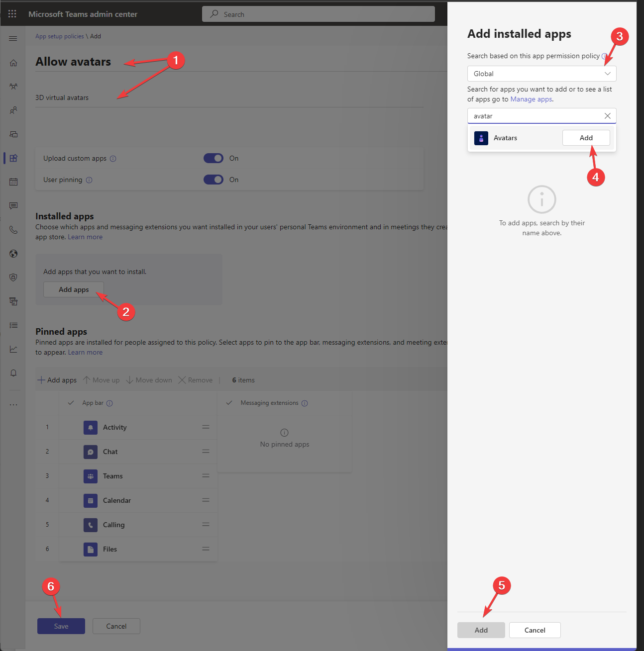Cancel the Add installed apps panel
Image resolution: width=644 pixels, height=651 pixels.
click(535, 630)
